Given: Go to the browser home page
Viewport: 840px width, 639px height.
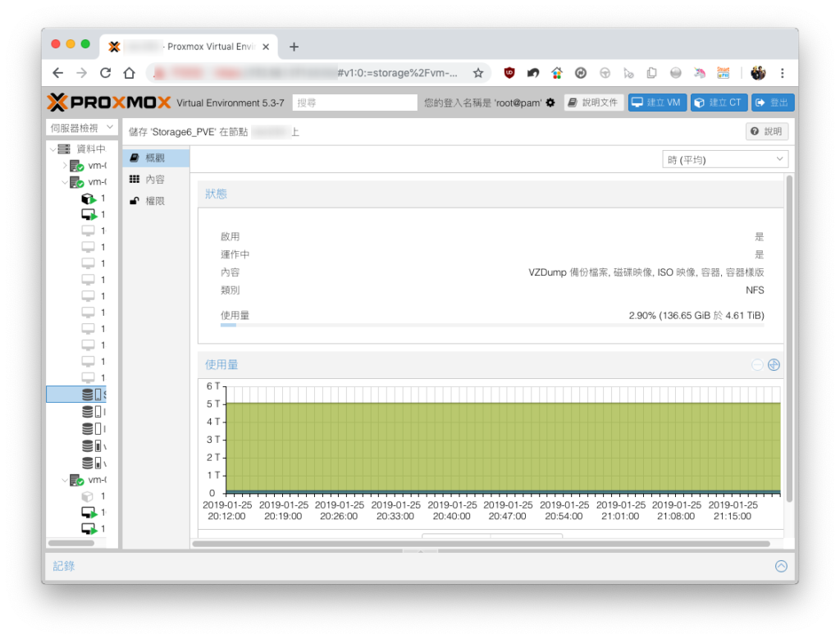Looking at the screenshot, I should (129, 73).
